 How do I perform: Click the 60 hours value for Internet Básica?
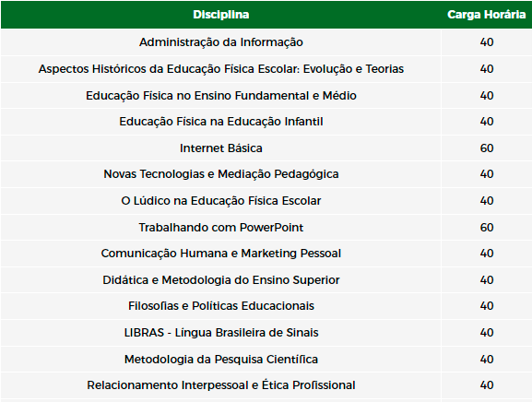pos(487,148)
